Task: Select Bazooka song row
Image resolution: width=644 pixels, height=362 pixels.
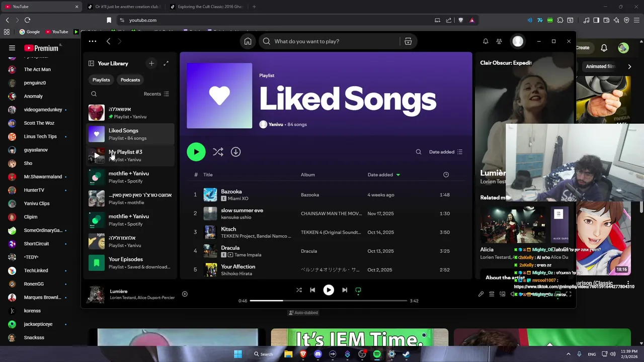Action: [x=326, y=195]
